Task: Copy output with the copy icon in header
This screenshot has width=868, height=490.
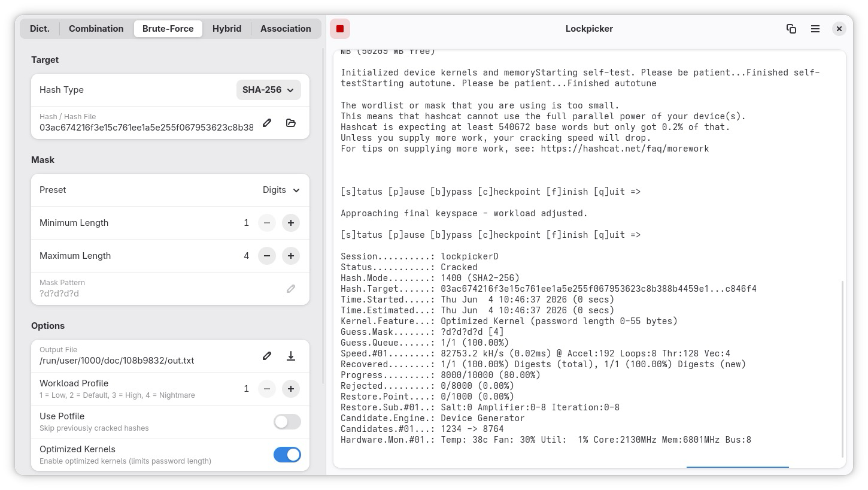Action: point(791,29)
